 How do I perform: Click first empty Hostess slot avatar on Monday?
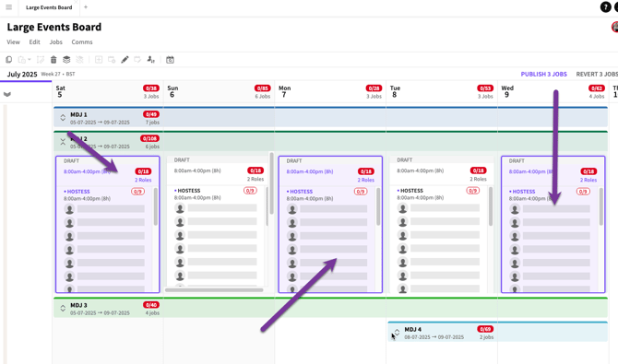click(x=292, y=209)
